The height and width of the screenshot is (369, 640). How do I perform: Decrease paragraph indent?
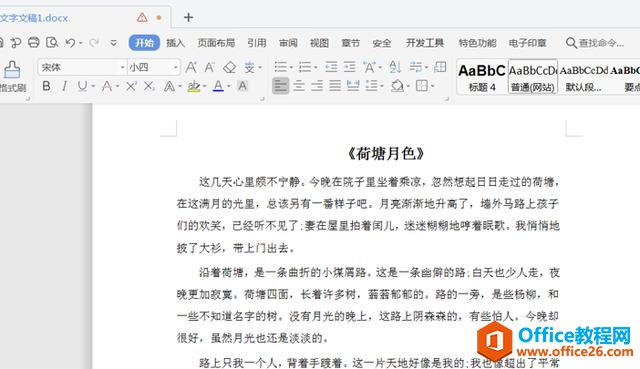tap(331, 67)
